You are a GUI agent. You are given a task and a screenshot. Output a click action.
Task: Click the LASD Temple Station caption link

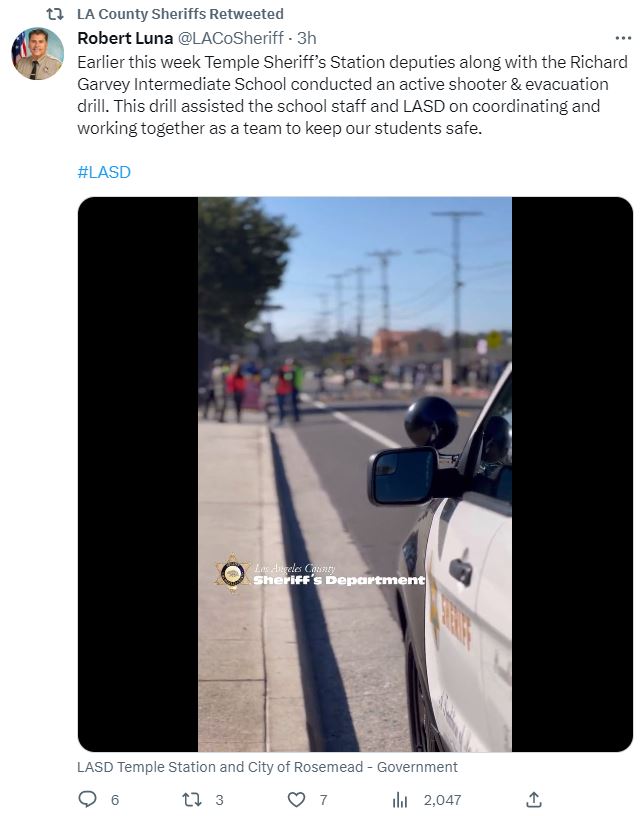click(267, 767)
